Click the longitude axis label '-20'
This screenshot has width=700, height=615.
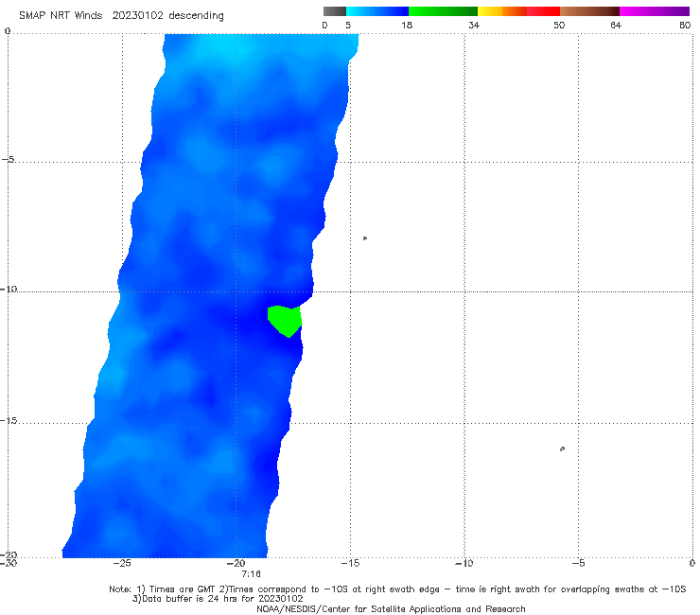(x=236, y=563)
